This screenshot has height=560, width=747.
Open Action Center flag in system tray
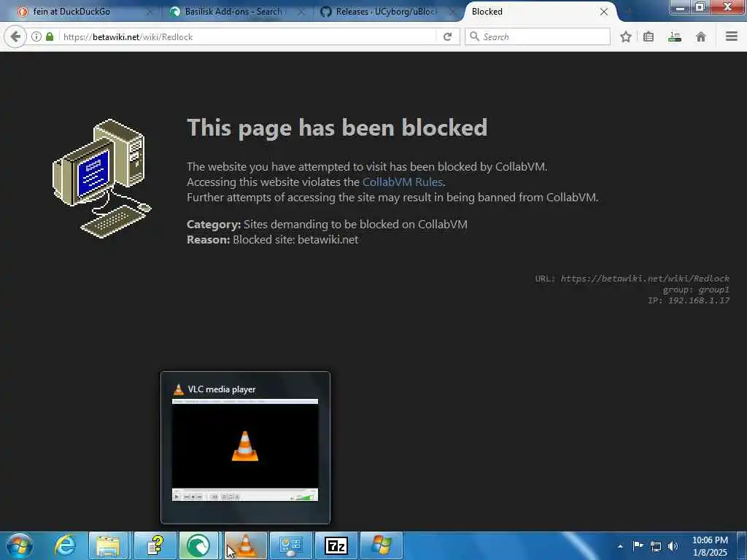(x=638, y=545)
